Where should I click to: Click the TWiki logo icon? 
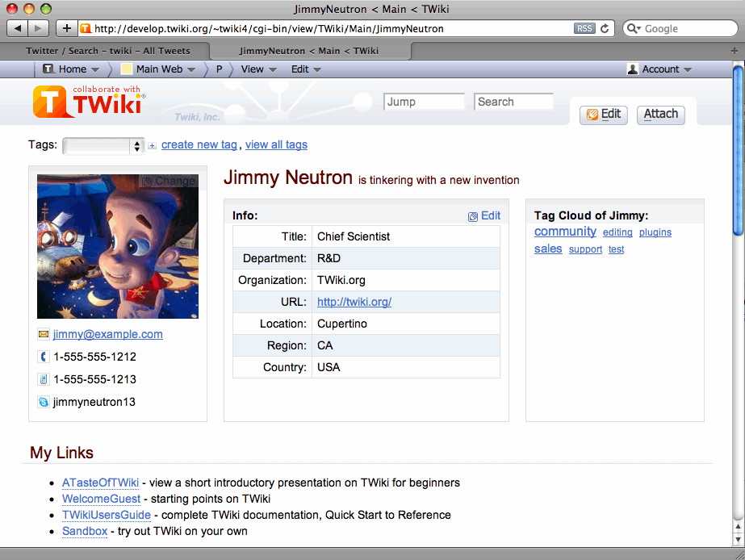click(49, 102)
